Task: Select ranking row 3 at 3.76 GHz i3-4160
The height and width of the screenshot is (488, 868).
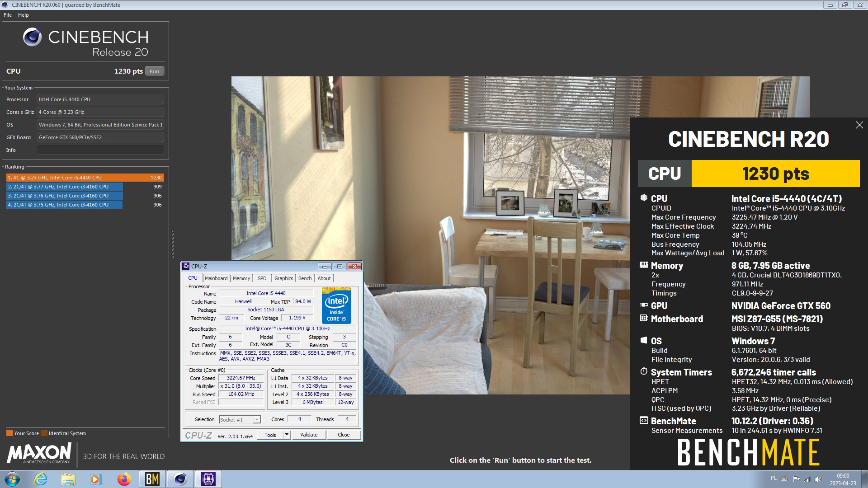Action: coord(85,196)
